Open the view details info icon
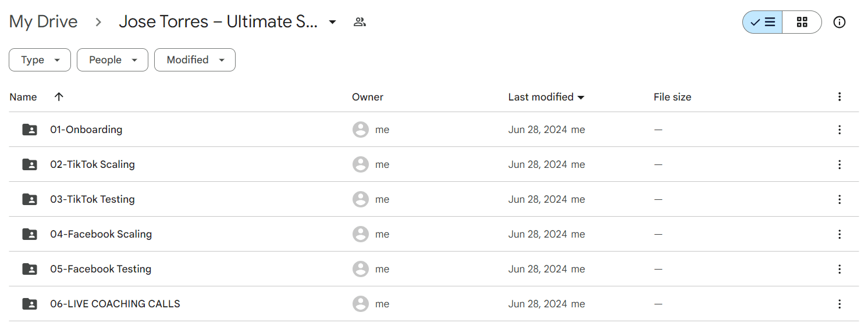The height and width of the screenshot is (323, 868). click(839, 22)
